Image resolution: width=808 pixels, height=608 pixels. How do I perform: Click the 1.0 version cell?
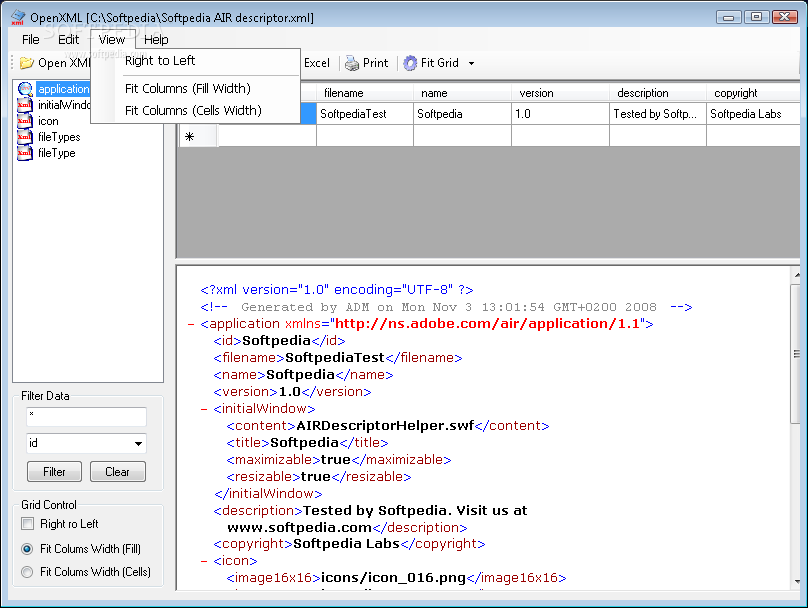(560, 114)
